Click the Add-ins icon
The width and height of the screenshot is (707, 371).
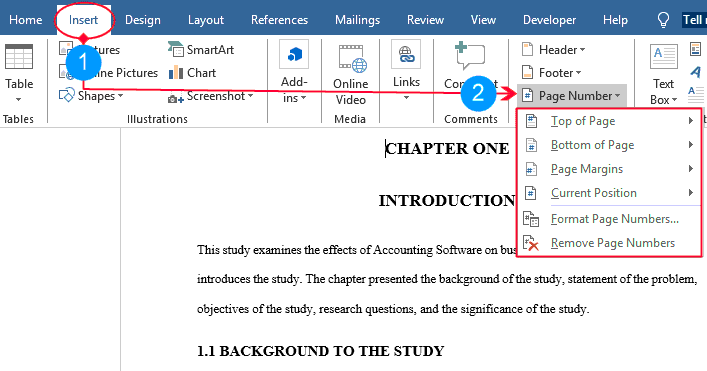[294, 55]
